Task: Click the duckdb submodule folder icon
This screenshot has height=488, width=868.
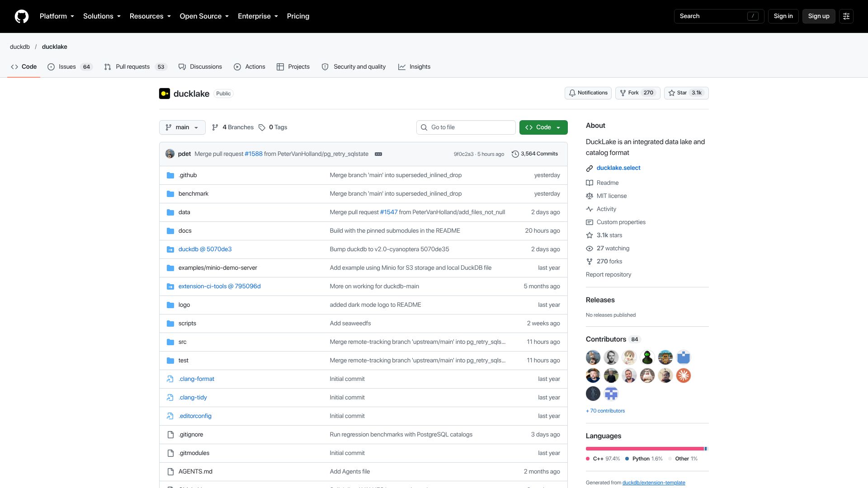Action: pyautogui.click(x=170, y=249)
